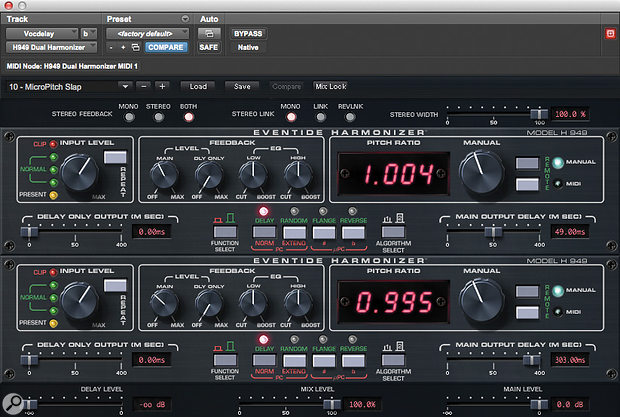The image size is (620, 417).
Task: Click the main level slider handle
Action: (539, 404)
